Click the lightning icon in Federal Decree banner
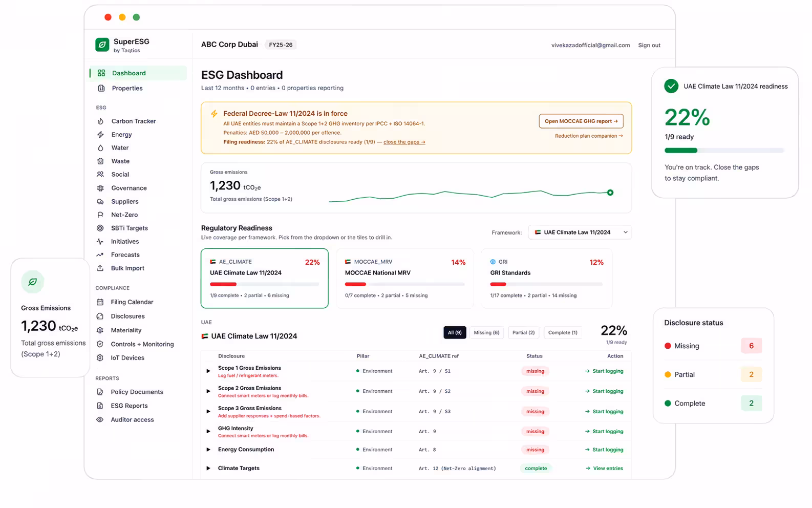The image size is (812, 508). [x=214, y=114]
